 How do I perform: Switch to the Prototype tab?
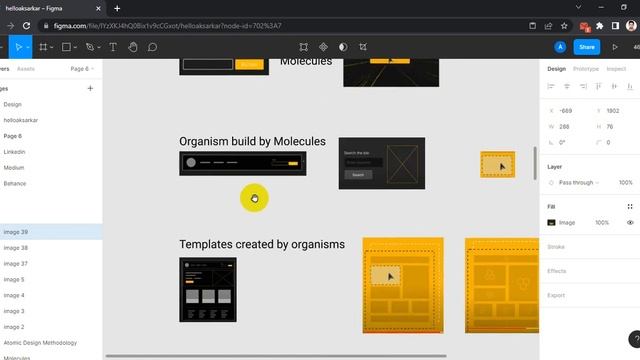tap(586, 69)
